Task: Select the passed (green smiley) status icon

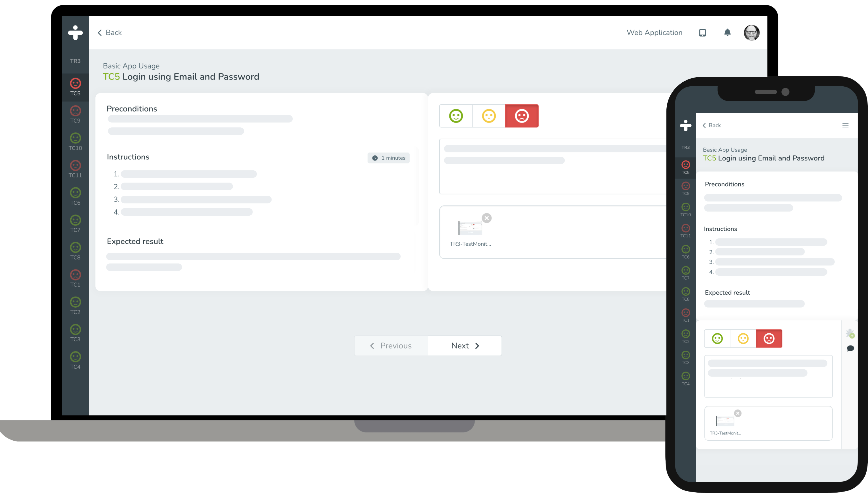Action: [x=457, y=115]
